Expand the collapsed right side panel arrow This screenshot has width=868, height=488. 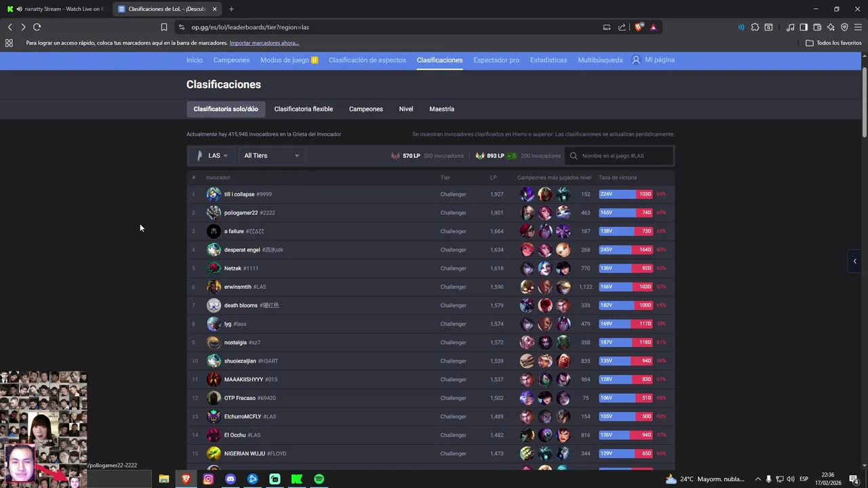[x=854, y=261]
